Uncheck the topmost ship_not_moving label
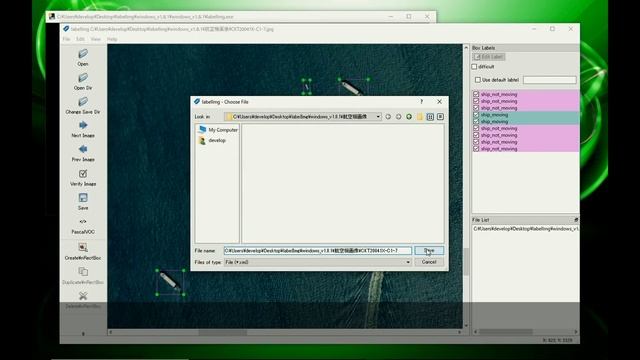Image resolution: width=640 pixels, height=360 pixels. pyautogui.click(x=476, y=94)
